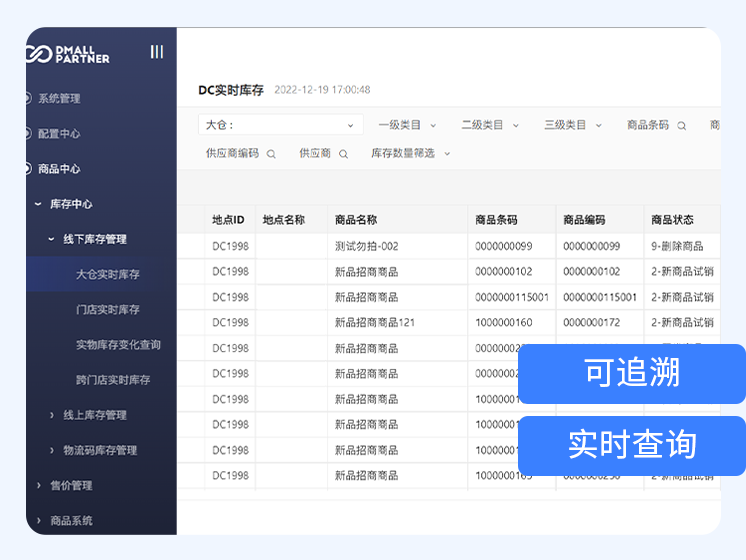Screen dimensions: 746x560
Task: Open the 一级类目 category dropdown
Action: point(407,125)
